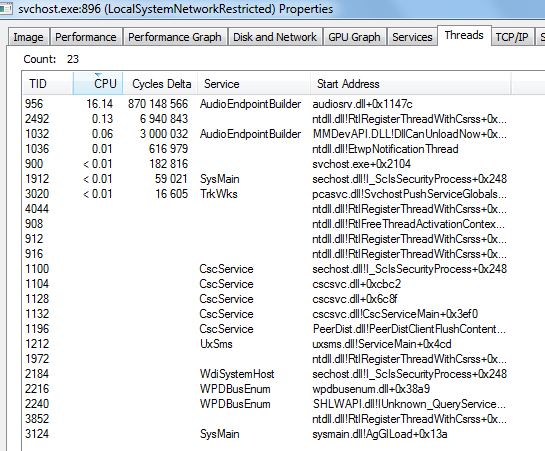This screenshot has height=451, width=545.
Task: Switch to Disk and Network tab
Action: pyautogui.click(x=275, y=37)
